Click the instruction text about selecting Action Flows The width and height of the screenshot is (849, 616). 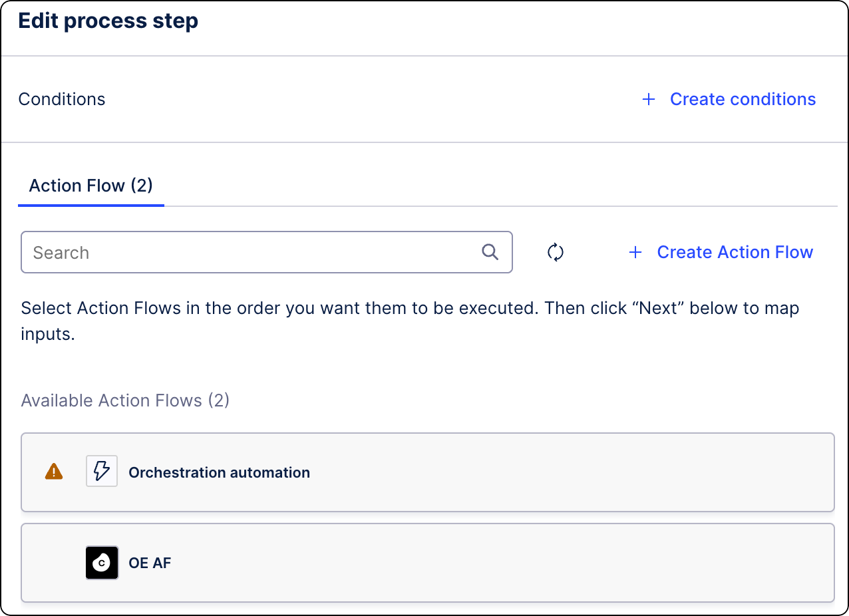pyautogui.click(x=409, y=321)
